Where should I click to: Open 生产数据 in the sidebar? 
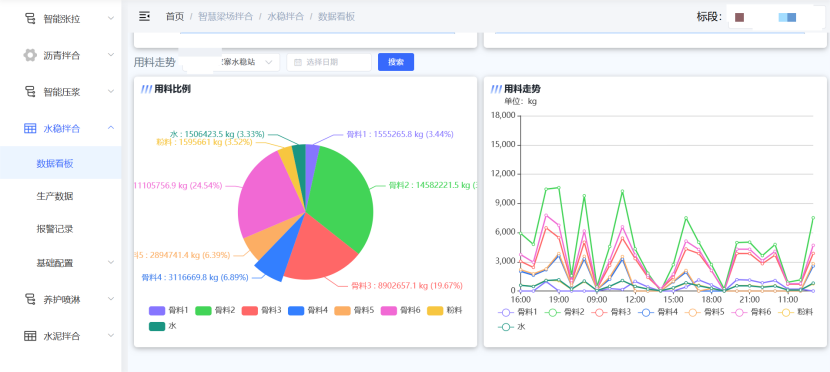click(55, 196)
